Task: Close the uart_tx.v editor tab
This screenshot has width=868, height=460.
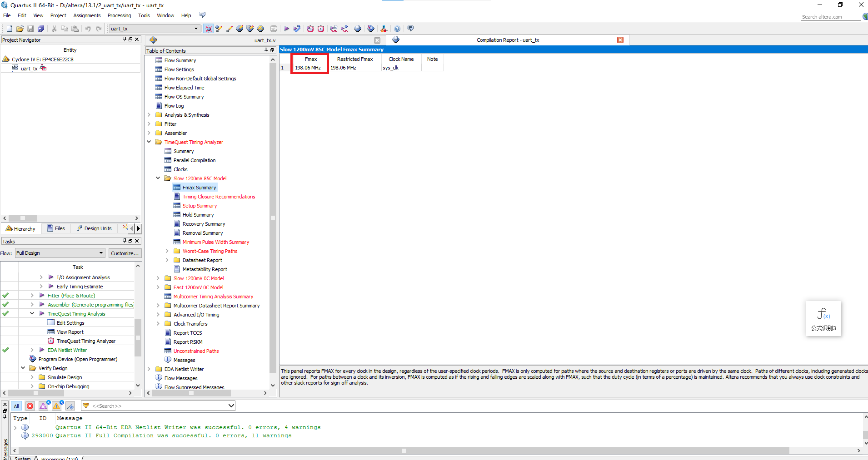Action: tap(377, 40)
